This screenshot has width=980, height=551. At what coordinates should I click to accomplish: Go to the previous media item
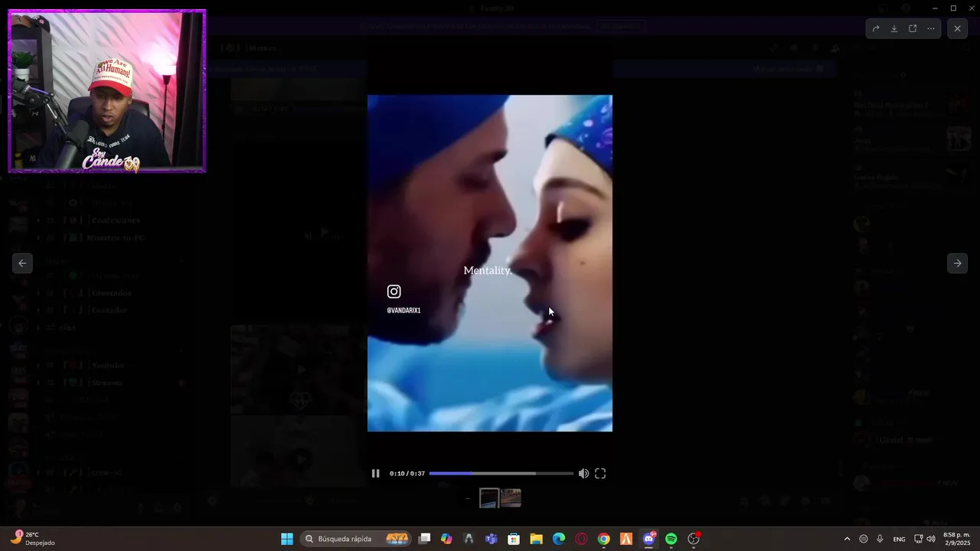(x=22, y=263)
